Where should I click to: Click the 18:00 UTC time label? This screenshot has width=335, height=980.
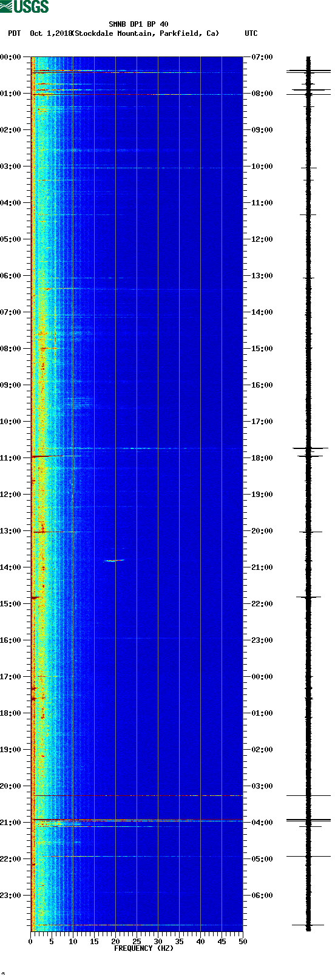262,458
